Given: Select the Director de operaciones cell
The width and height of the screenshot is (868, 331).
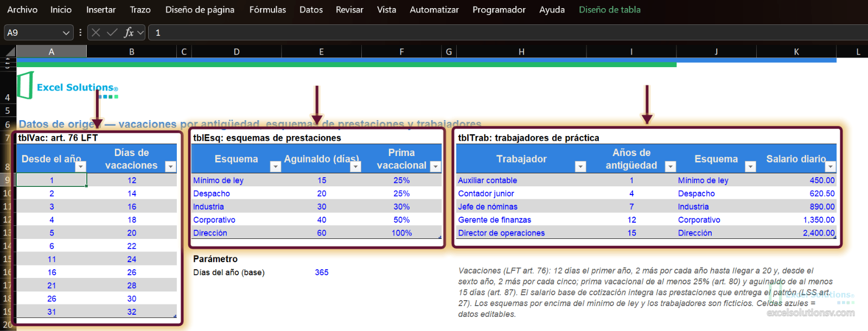Looking at the screenshot, I should tap(521, 233).
